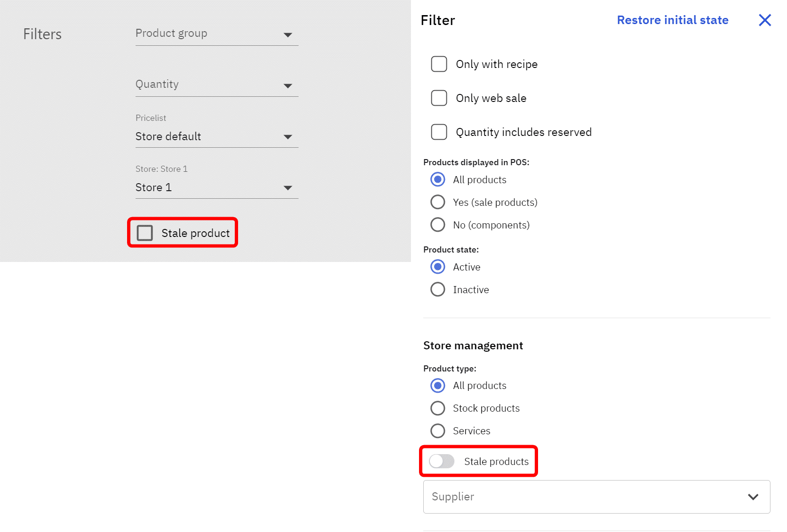Turn on the Stale products toggle switch
This screenshot has width=787, height=532.
point(442,461)
